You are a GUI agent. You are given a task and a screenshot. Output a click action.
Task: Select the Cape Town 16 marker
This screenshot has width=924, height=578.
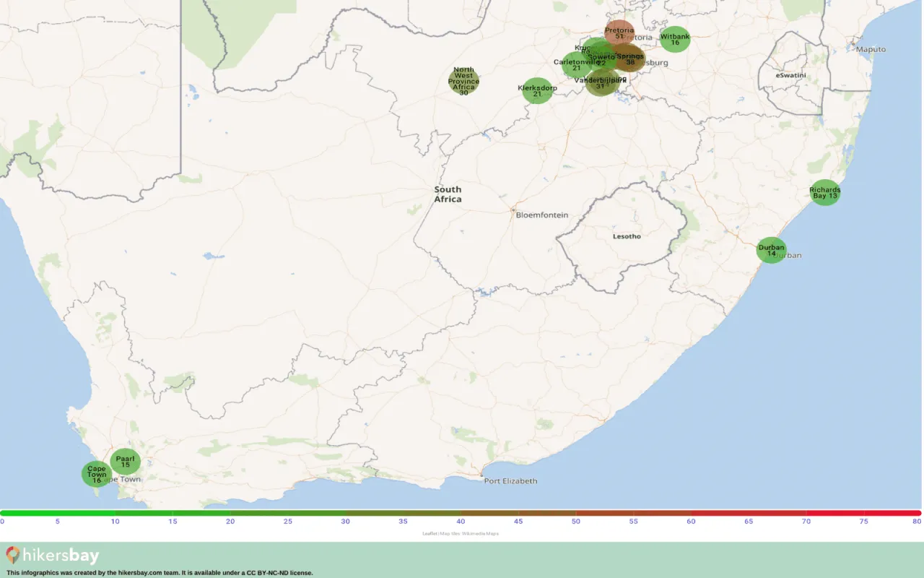click(x=96, y=474)
